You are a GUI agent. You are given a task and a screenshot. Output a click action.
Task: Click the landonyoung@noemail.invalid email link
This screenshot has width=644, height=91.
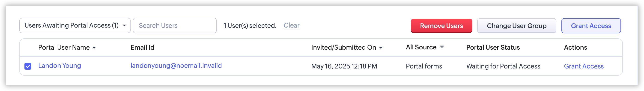(x=176, y=65)
